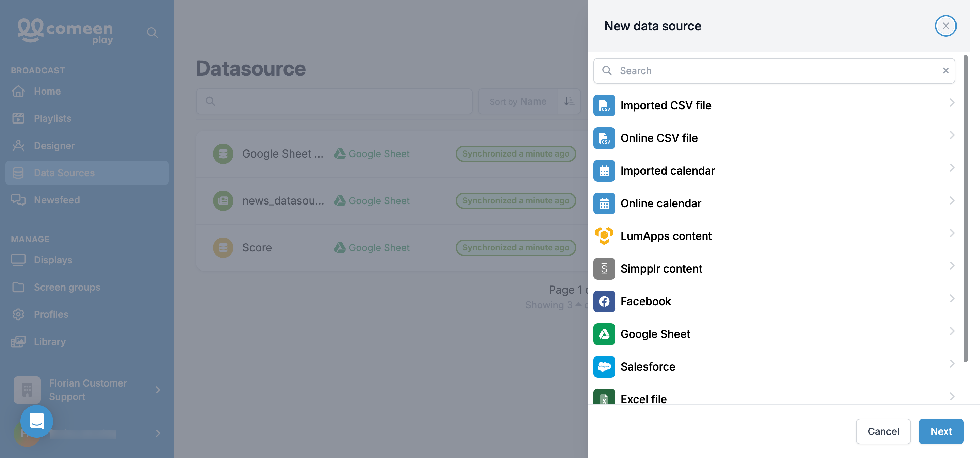Choose the Facebook logo icon
980x458 pixels.
(604, 301)
